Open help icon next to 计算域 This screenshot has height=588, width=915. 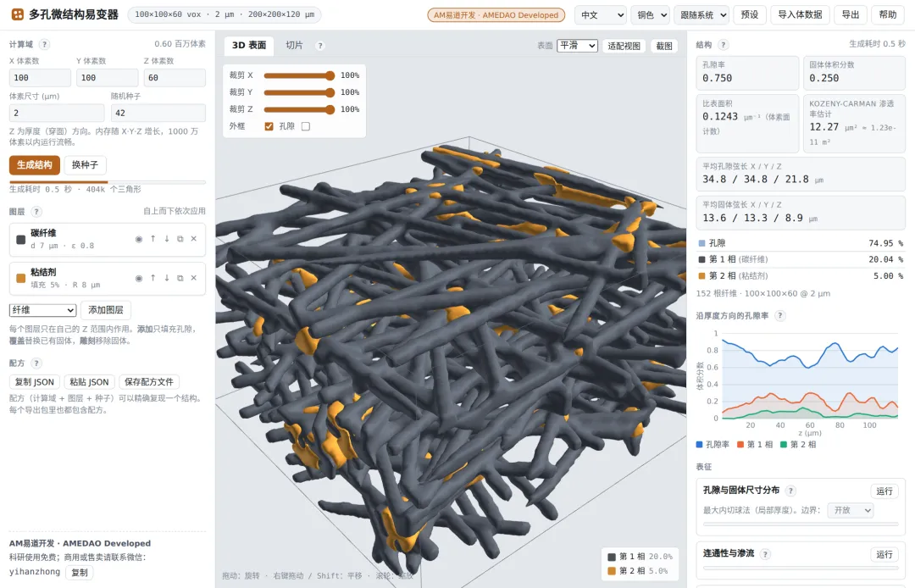pos(44,44)
